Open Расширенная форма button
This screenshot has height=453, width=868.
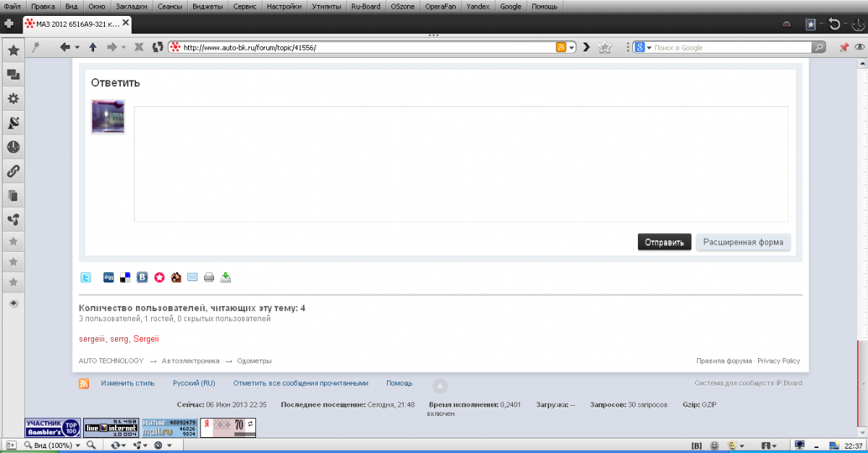coord(743,242)
